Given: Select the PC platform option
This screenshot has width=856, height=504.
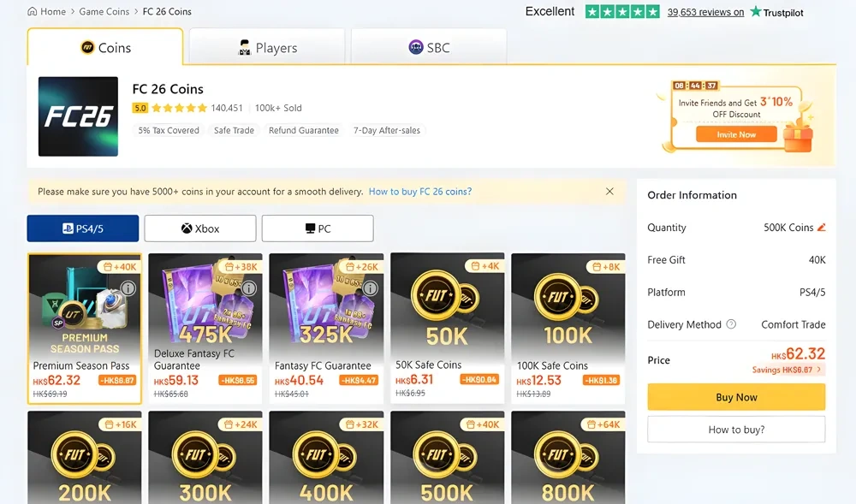Looking at the screenshot, I should click(x=318, y=228).
